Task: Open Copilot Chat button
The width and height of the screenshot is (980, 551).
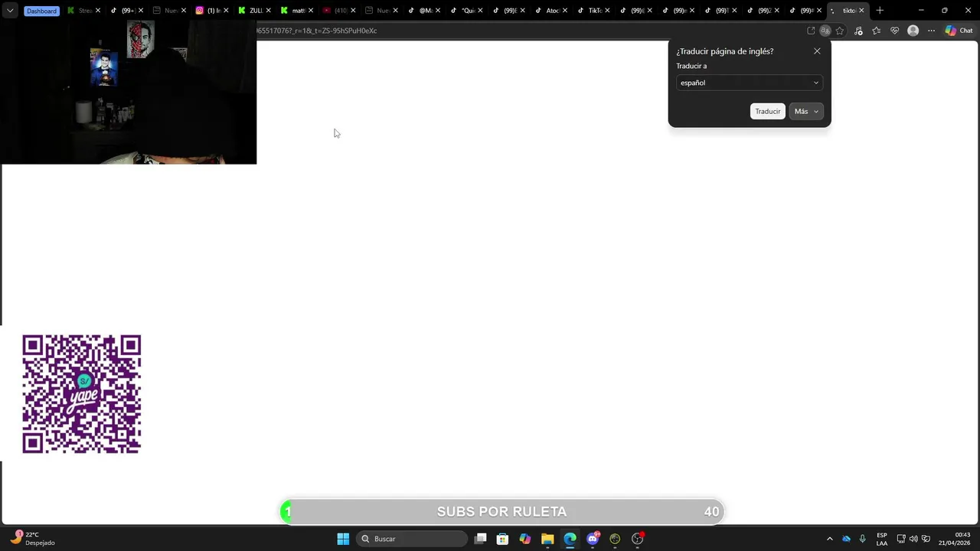Action: coord(960,31)
